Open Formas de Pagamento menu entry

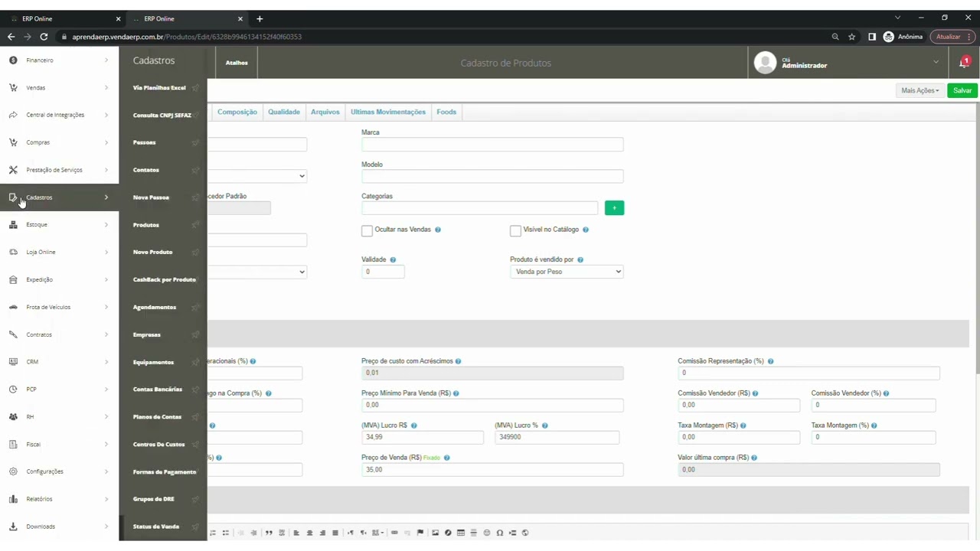coord(165,472)
